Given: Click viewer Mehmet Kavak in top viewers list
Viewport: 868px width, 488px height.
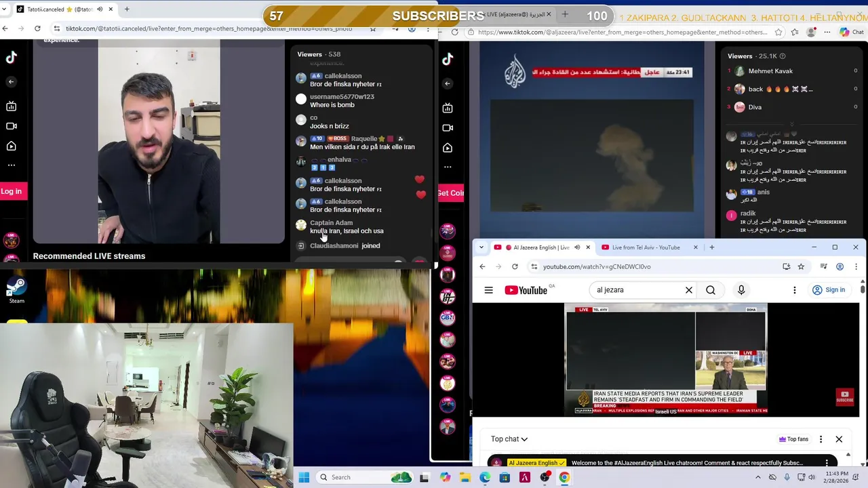Looking at the screenshot, I should coord(770,71).
